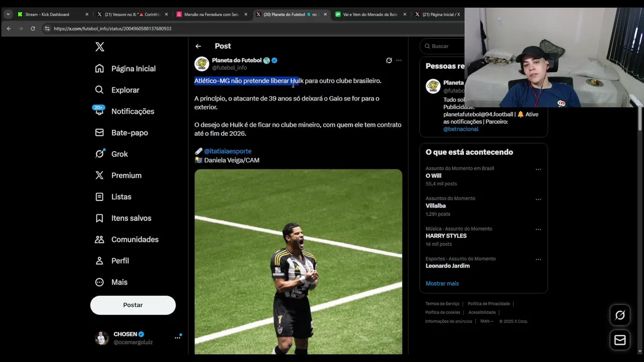The width and height of the screenshot is (644, 362).
Task: Click the CHOSEN profile avatar
Action: (x=102, y=338)
